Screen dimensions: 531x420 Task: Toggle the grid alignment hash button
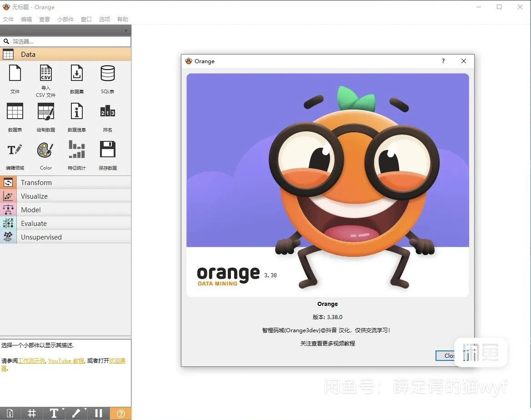point(32,413)
